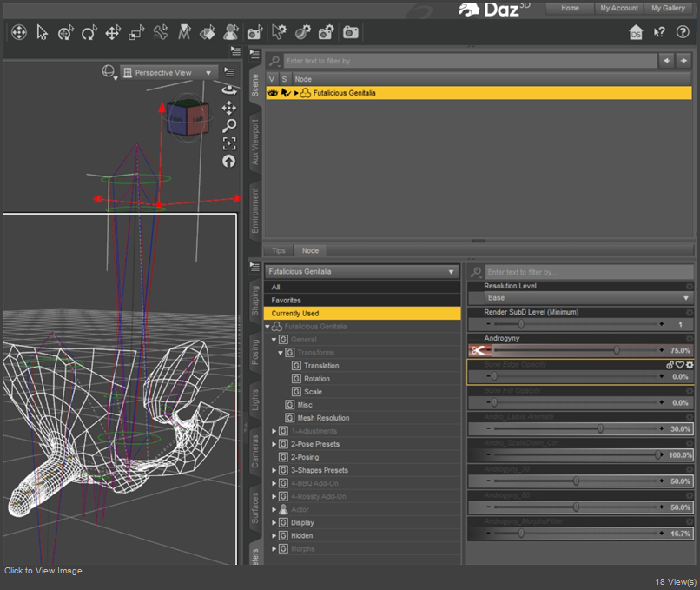Click the V visibility column header
Viewport: 700px width, 590px height.
point(272,79)
